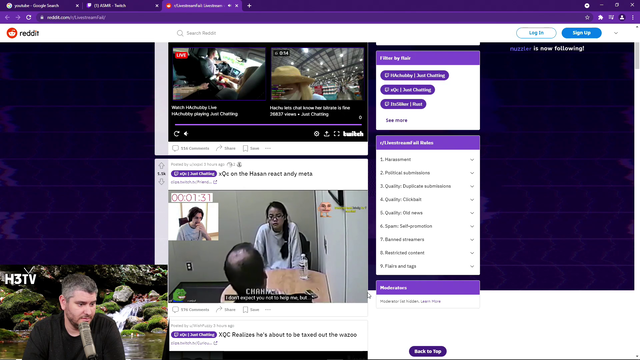Open a new tab with the plus icon
The width and height of the screenshot is (640, 360).
click(x=249, y=6)
